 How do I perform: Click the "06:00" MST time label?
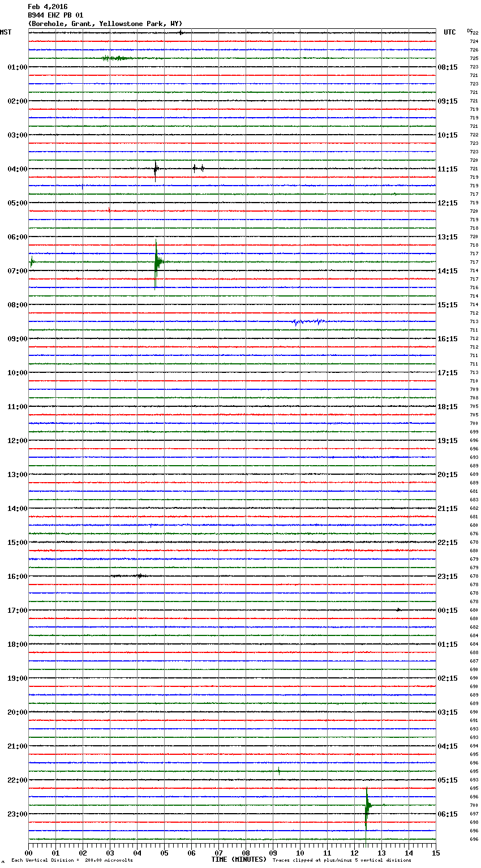point(18,237)
